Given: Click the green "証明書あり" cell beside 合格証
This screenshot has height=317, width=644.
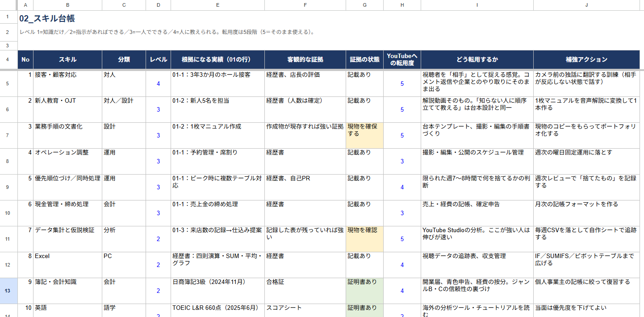Looking at the screenshot, I should coord(364,291).
